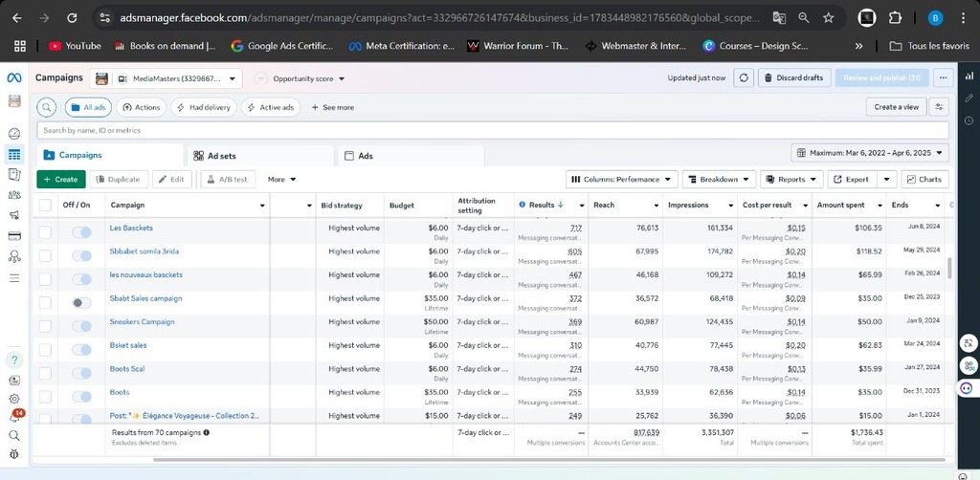This screenshot has width=980, height=480.
Task: Click the Create a view button
Action: coord(896,107)
